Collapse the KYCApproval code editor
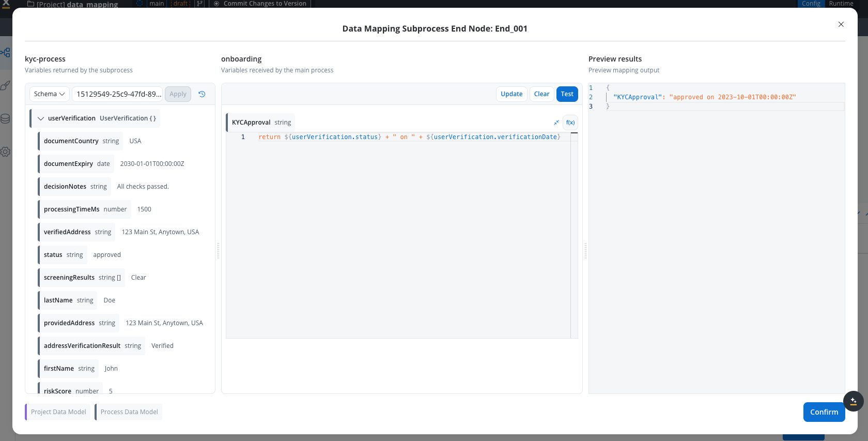 coord(556,123)
